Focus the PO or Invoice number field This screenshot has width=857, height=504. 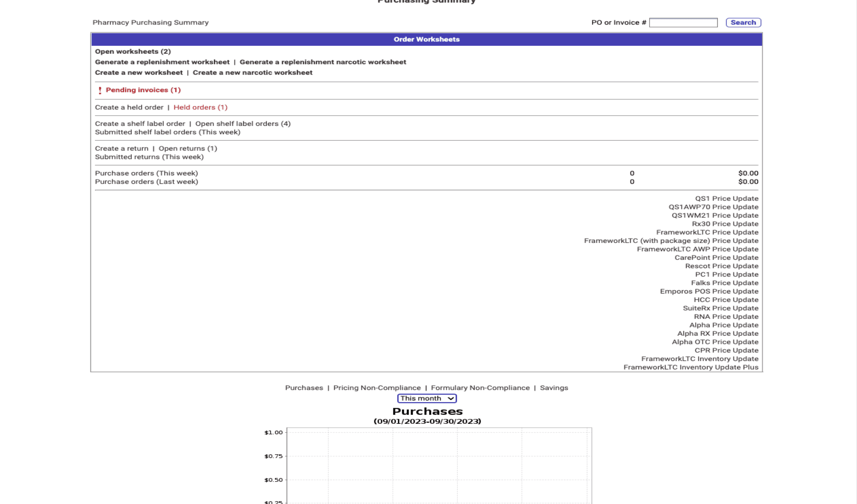pos(683,23)
